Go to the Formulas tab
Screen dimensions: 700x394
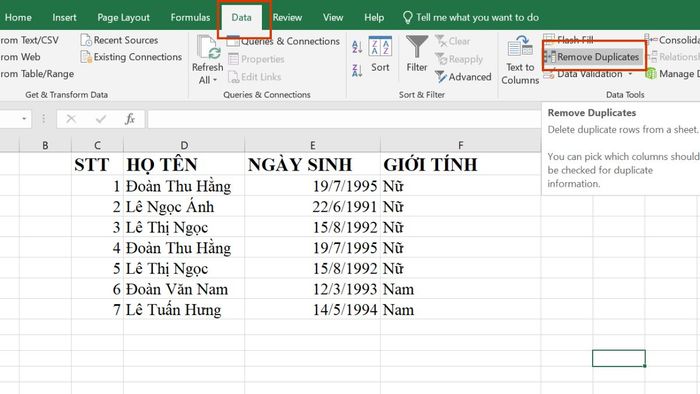[x=190, y=17]
